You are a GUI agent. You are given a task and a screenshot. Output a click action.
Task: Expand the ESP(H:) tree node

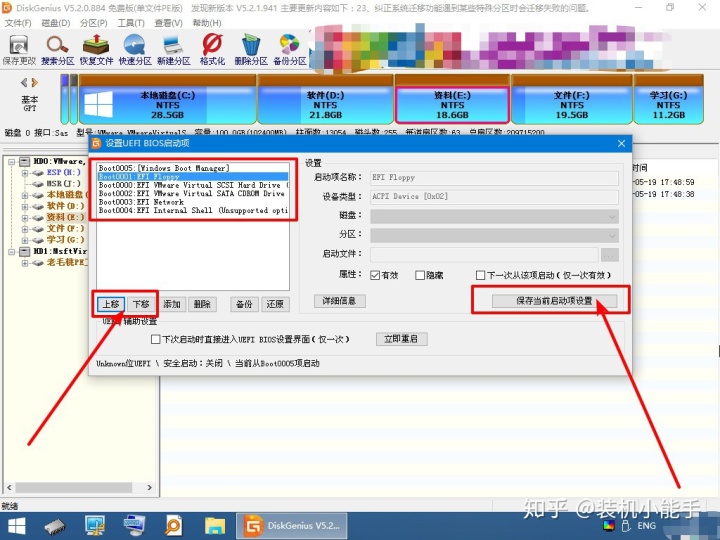coord(25,173)
